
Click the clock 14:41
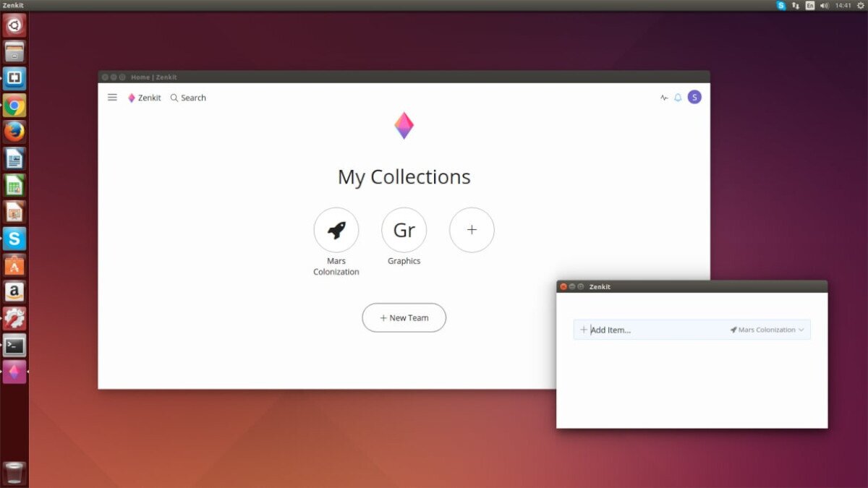click(x=843, y=5)
